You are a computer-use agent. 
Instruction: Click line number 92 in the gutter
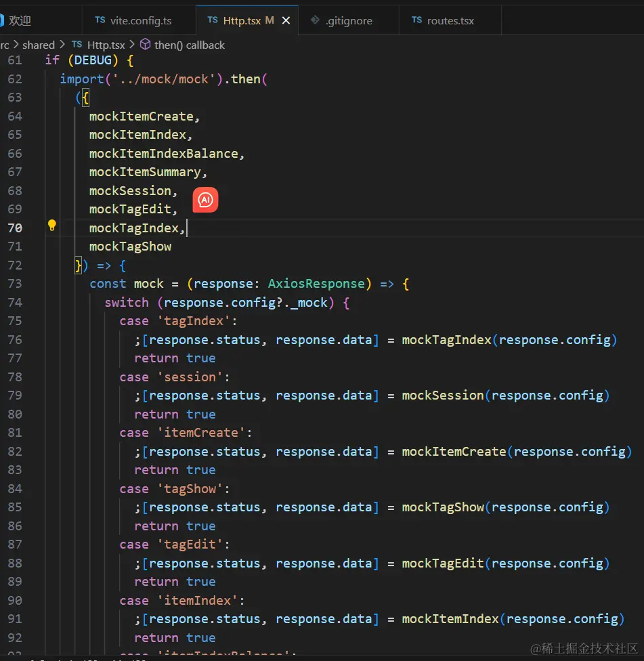point(15,638)
